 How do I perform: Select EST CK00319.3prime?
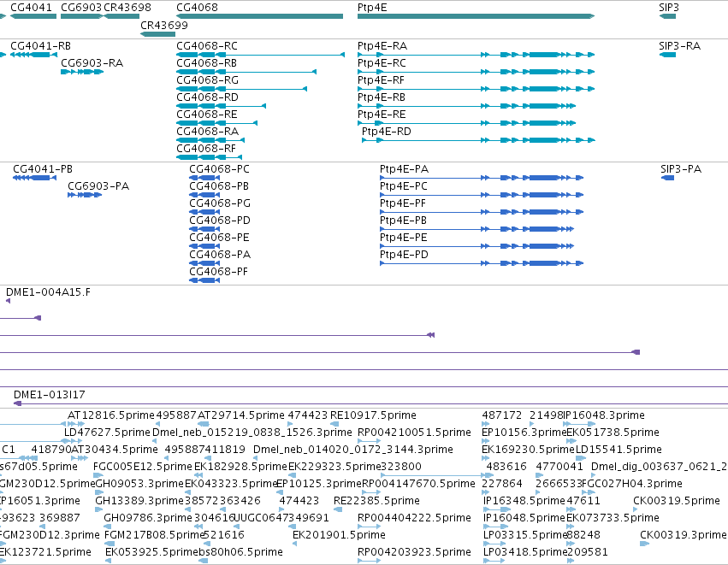pos(683,535)
